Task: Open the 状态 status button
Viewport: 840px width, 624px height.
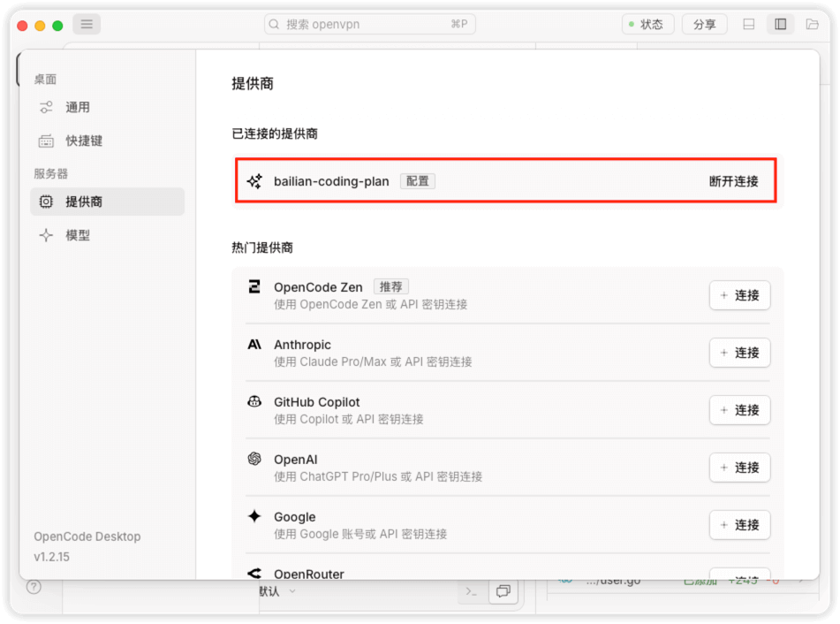Action: click(x=647, y=24)
